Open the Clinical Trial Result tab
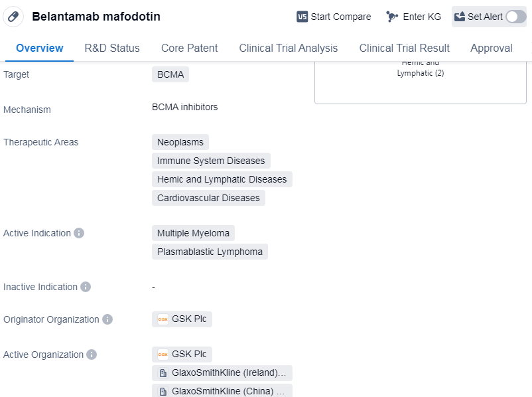The width and height of the screenshot is (532, 397). pos(404,48)
